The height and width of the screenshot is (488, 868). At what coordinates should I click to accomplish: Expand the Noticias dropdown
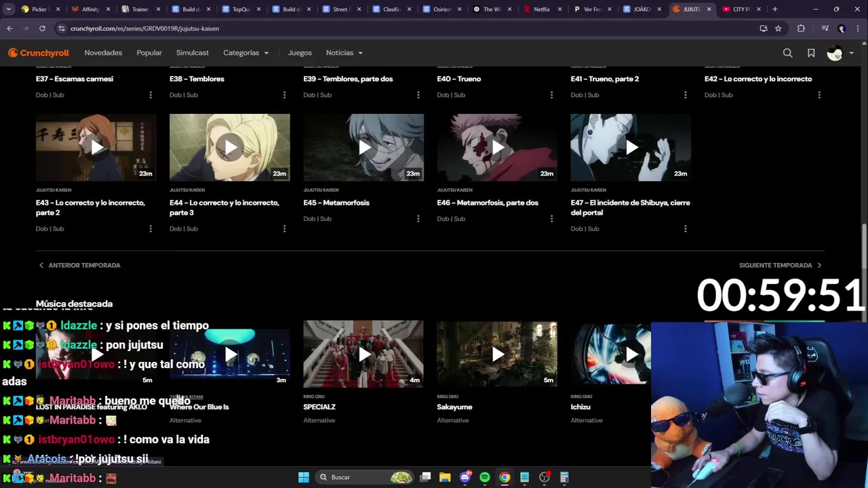[x=344, y=53]
